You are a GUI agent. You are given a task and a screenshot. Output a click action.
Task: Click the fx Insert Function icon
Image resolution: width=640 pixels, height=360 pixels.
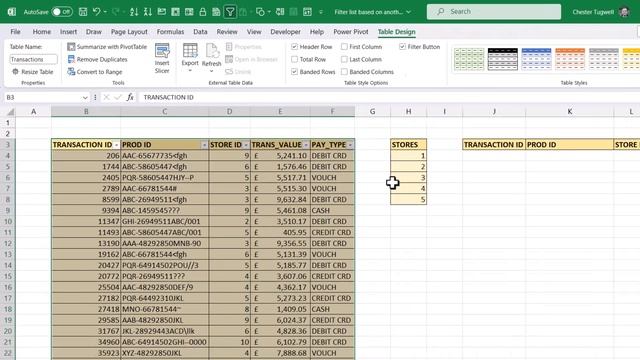pyautogui.click(x=130, y=97)
